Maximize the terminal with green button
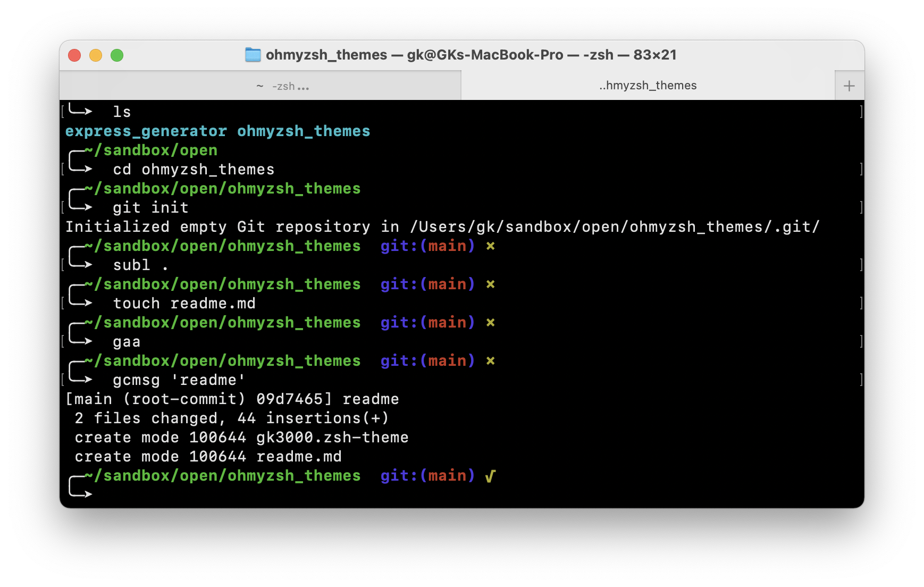The height and width of the screenshot is (587, 924). pyautogui.click(x=117, y=55)
